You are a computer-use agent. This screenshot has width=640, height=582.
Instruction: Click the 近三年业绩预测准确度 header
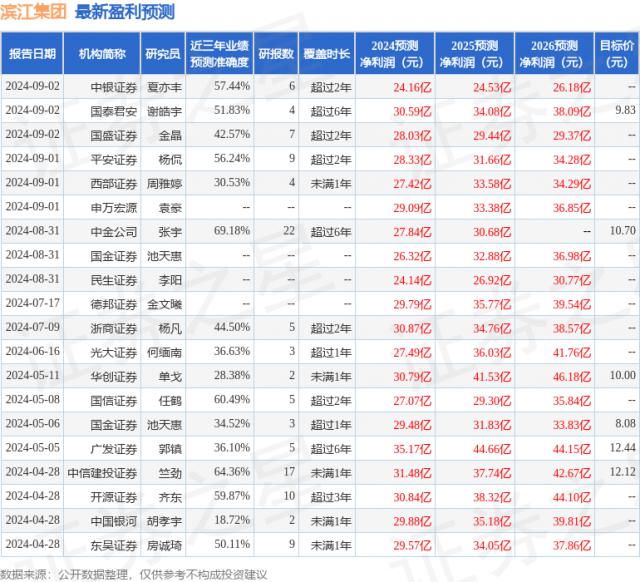(x=219, y=53)
